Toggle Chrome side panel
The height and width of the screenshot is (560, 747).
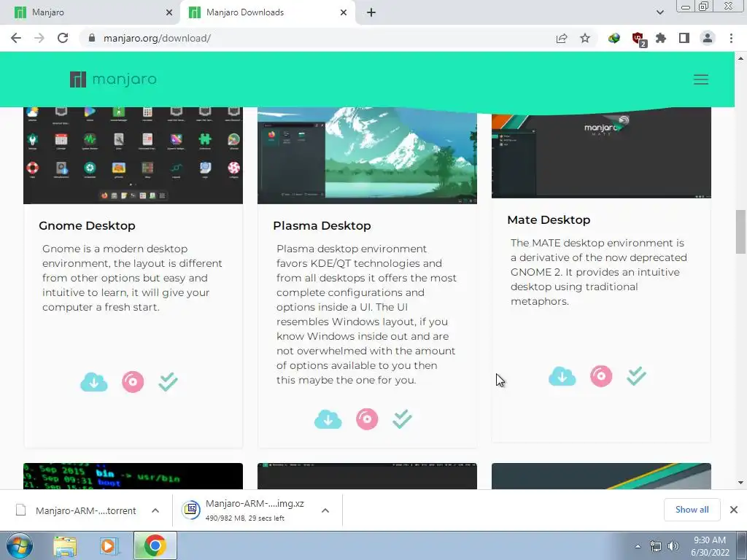(x=684, y=38)
